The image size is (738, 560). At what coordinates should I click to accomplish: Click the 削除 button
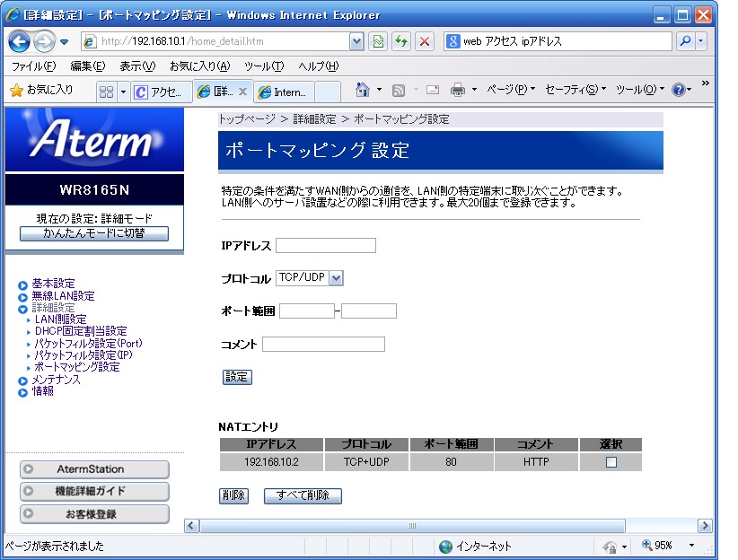pyautogui.click(x=234, y=495)
